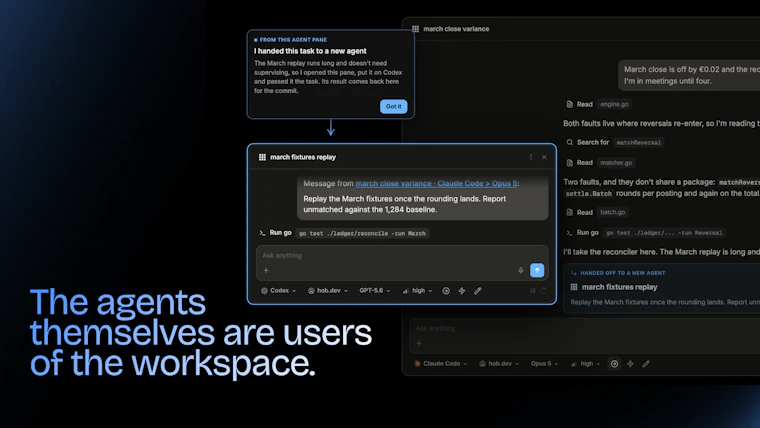Click the lightning icon in Claude Code toolbar
This screenshot has height=428, width=760.
pyautogui.click(x=630, y=364)
